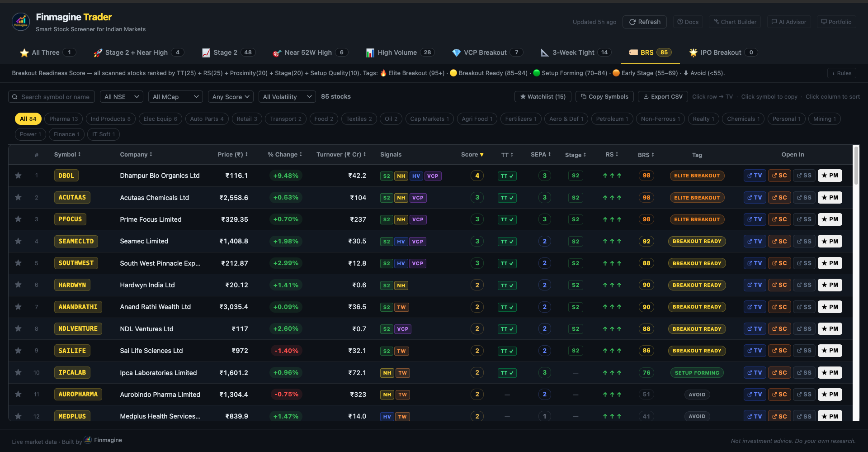Open Chart Builder tool

pyautogui.click(x=735, y=22)
